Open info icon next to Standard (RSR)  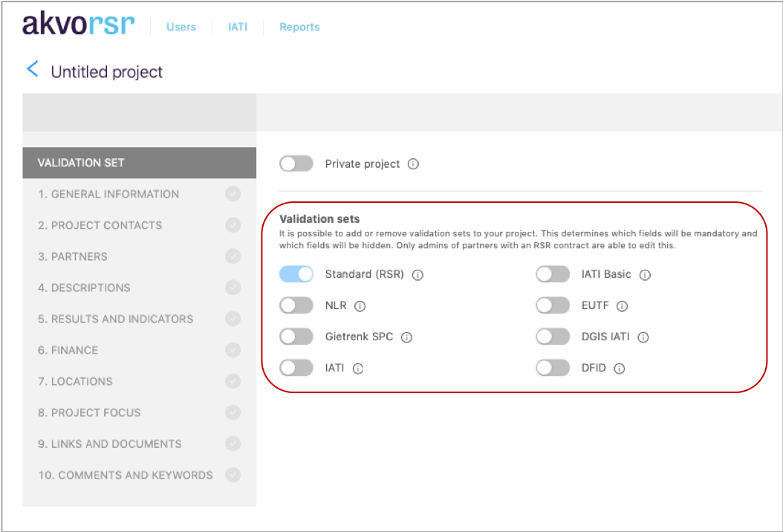(418, 275)
